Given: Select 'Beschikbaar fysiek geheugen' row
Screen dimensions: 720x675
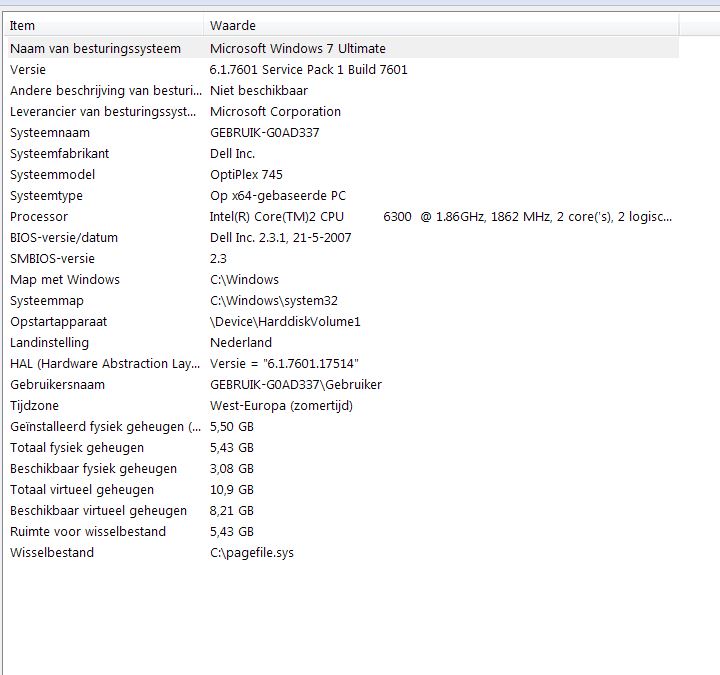Looking at the screenshot, I should tap(94, 469).
